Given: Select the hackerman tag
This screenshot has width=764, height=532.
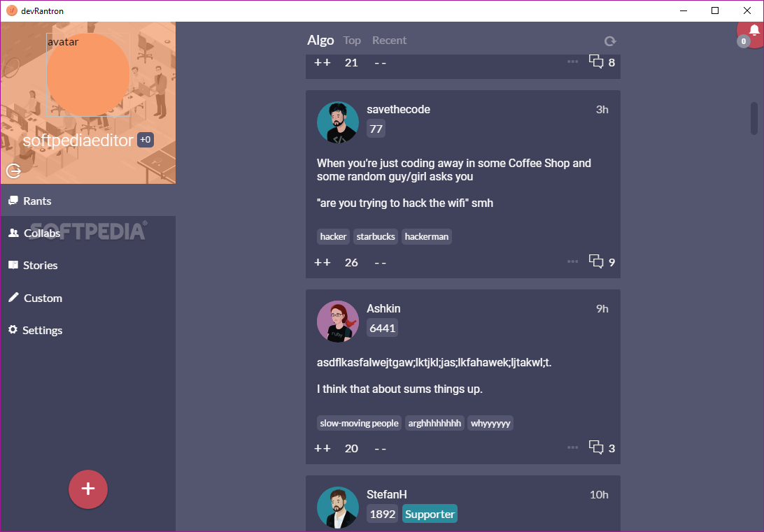Looking at the screenshot, I should 426,236.
